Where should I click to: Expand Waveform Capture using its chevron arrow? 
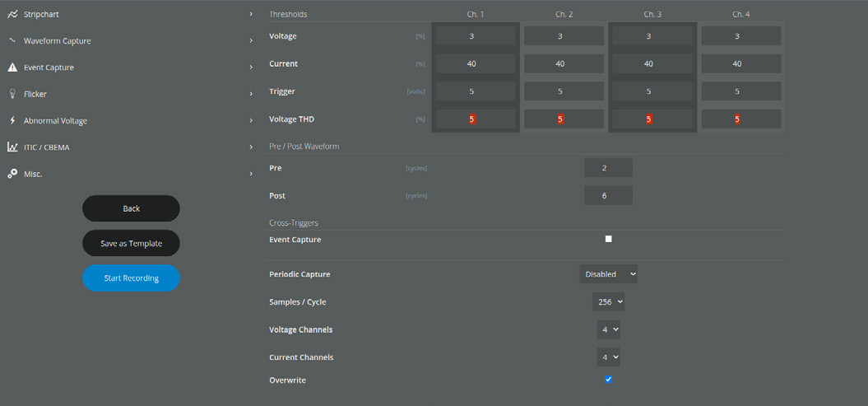251,40
